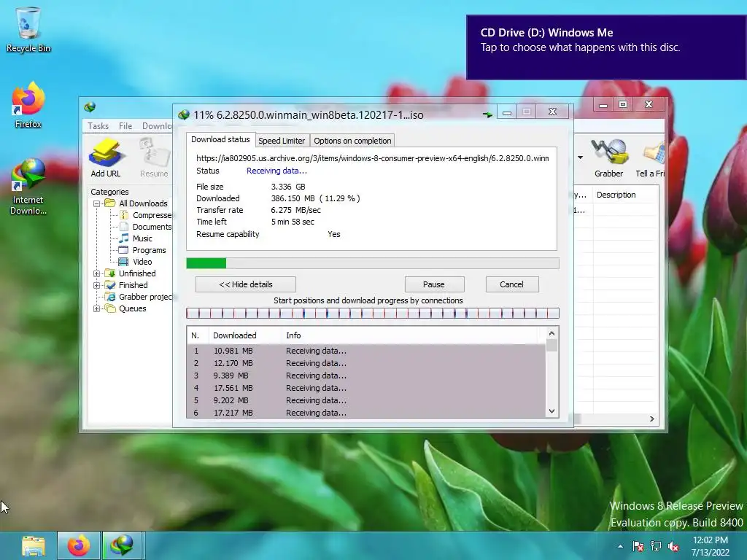Open the Downloads menu
Image resolution: width=747 pixels, height=560 pixels.
pos(157,125)
